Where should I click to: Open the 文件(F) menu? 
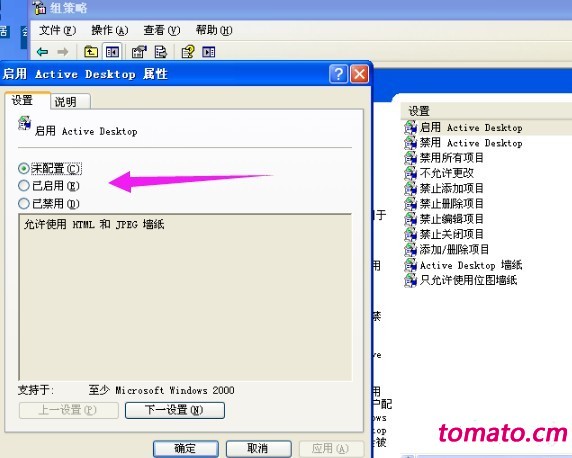point(57,30)
